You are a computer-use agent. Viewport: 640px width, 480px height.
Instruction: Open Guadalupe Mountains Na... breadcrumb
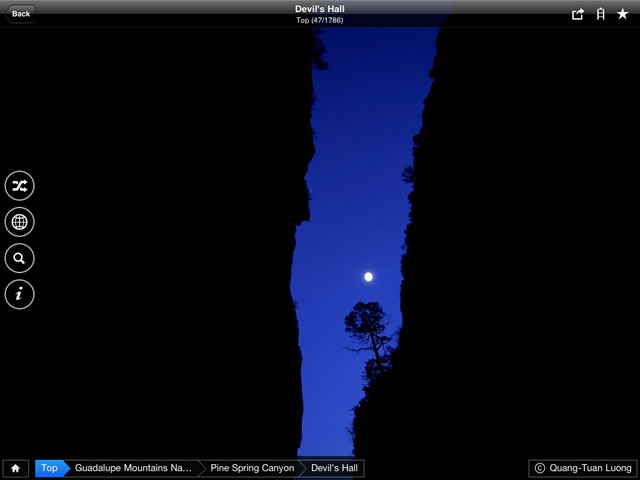(x=133, y=468)
